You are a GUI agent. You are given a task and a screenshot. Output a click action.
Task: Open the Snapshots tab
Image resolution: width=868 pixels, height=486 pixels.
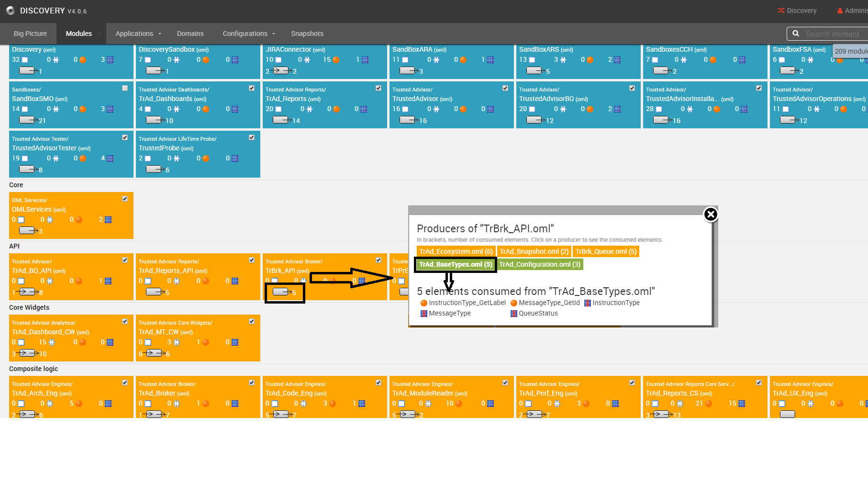pyautogui.click(x=307, y=34)
